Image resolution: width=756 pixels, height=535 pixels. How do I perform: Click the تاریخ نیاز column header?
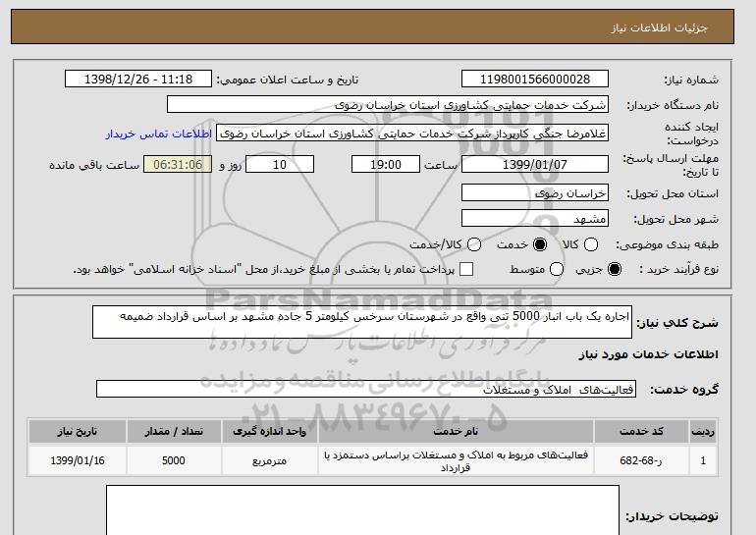point(78,431)
